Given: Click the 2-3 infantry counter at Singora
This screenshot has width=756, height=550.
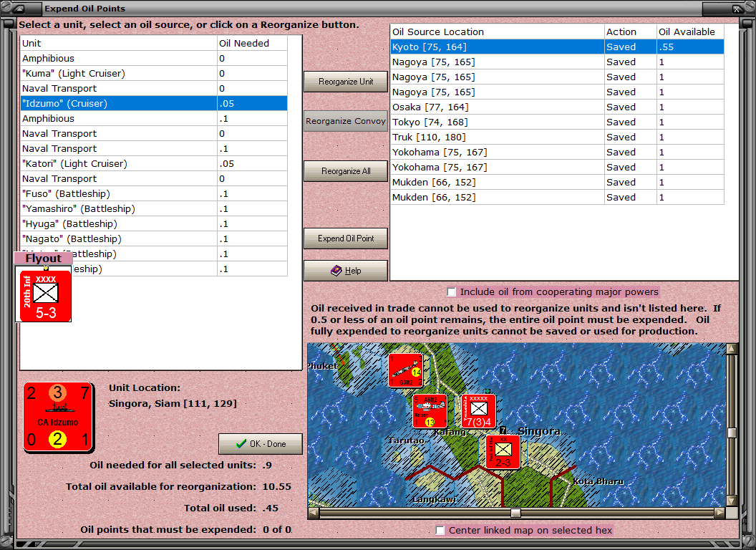Looking at the screenshot, I should pyautogui.click(x=503, y=452).
